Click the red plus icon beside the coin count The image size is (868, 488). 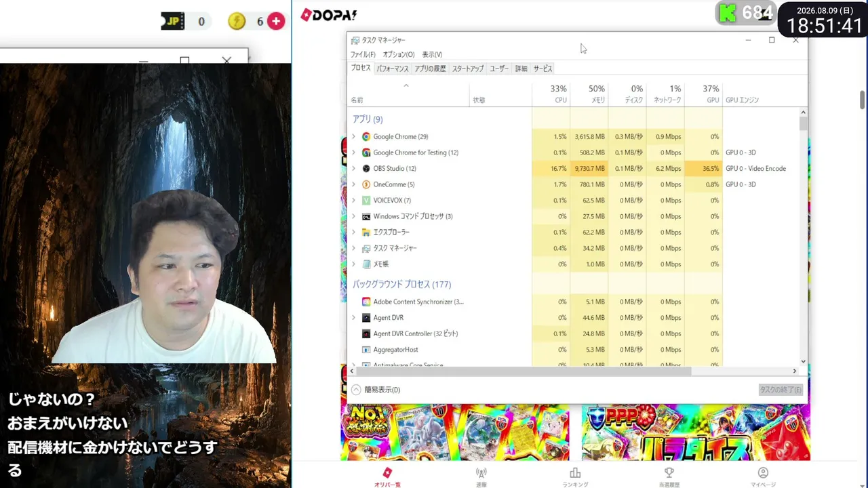coord(275,21)
